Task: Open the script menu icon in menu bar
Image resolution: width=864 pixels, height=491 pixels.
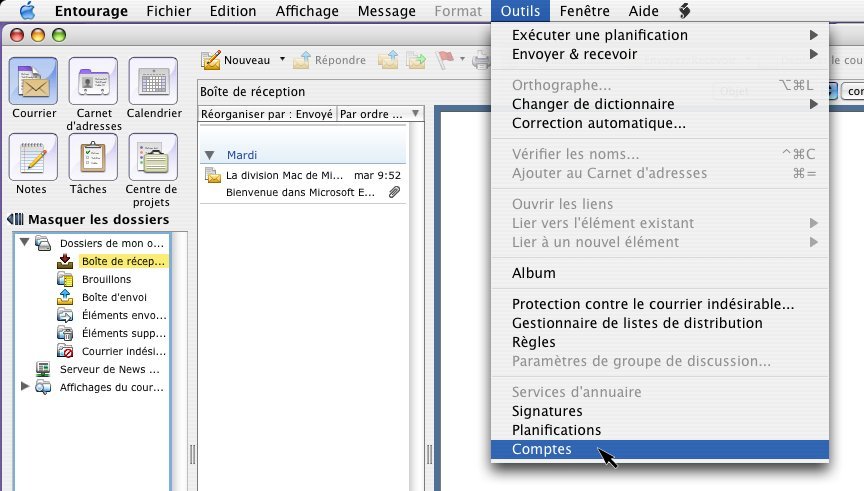Action: 684,10
